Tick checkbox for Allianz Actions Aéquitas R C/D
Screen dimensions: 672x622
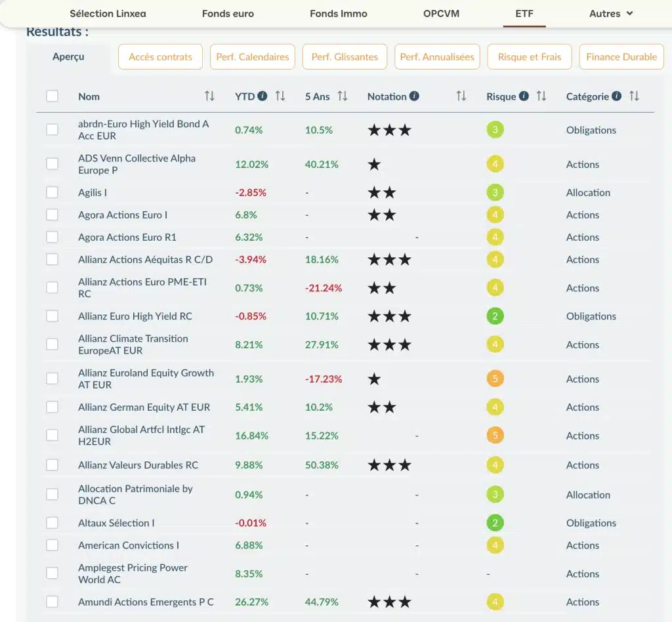[52, 259]
